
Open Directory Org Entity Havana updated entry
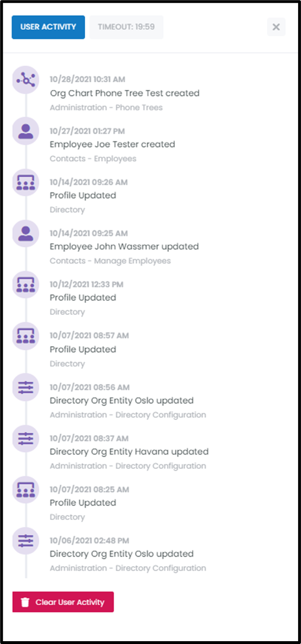pos(129,452)
